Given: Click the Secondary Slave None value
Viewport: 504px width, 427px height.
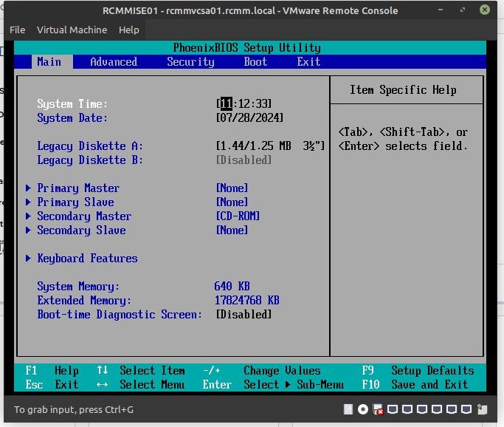Looking at the screenshot, I should click(x=232, y=230).
